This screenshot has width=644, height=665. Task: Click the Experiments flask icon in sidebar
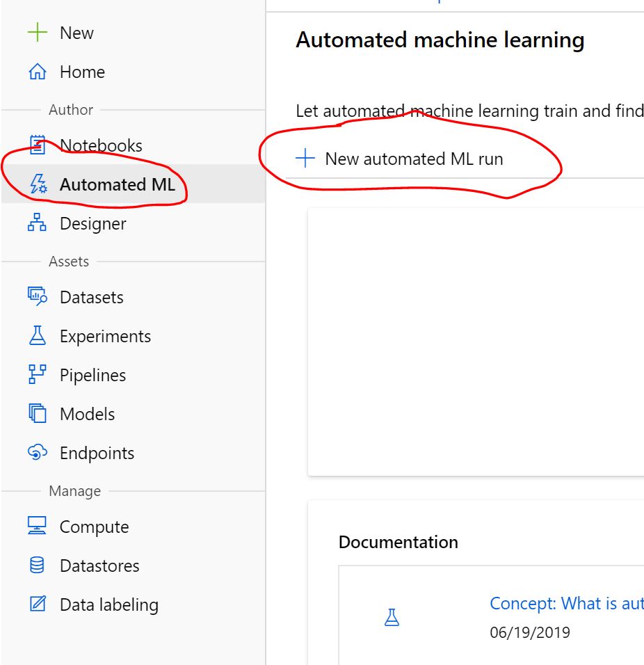point(38,335)
